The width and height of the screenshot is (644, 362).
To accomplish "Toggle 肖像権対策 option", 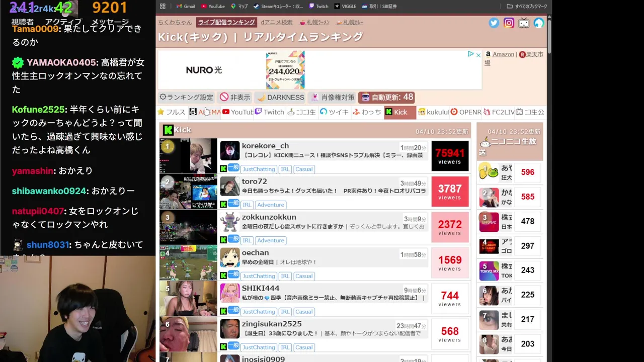I will (x=333, y=97).
